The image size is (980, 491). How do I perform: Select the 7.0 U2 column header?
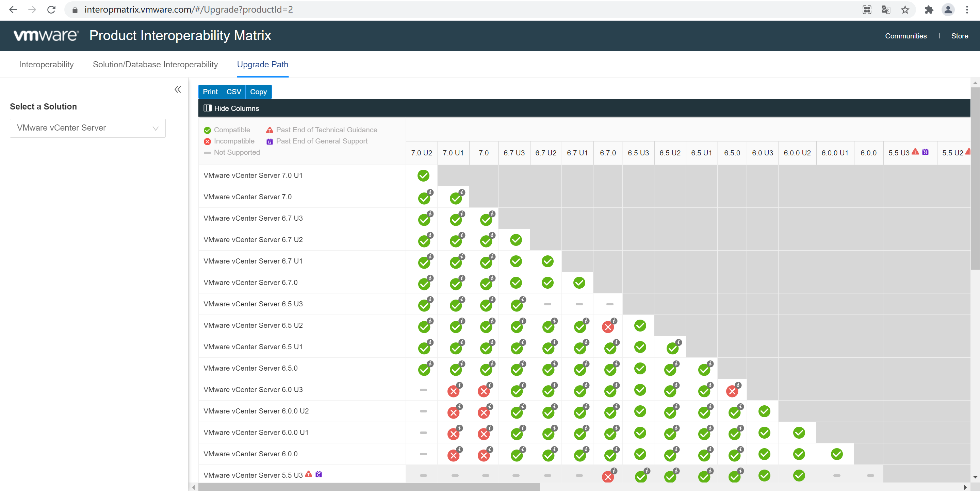[422, 153]
